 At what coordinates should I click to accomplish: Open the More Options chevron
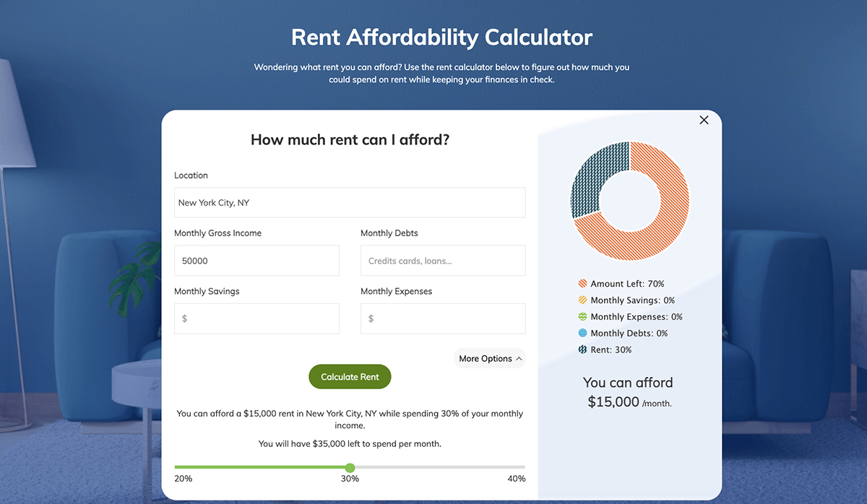coord(517,358)
